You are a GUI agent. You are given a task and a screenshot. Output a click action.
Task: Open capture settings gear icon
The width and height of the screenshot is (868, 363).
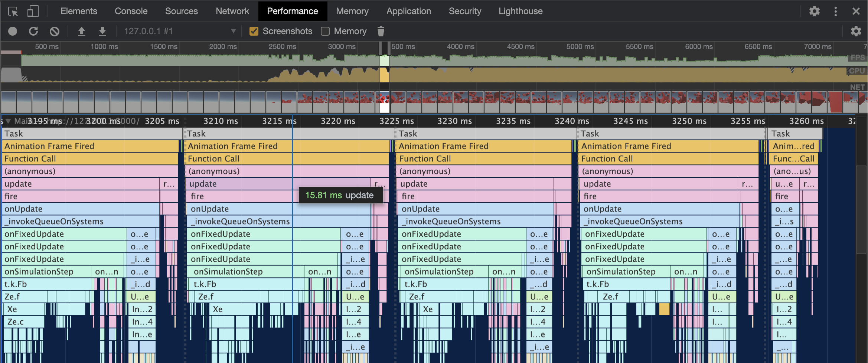coord(856,31)
